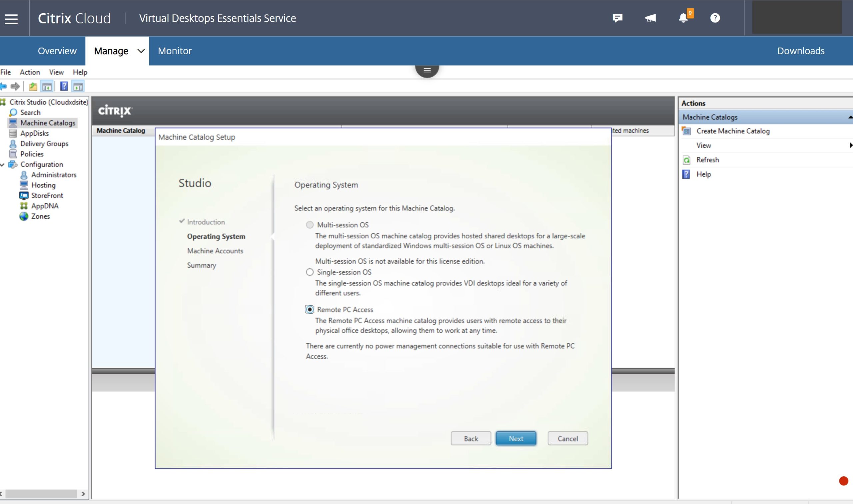Click the Citrix Cloud logo text
The width and height of the screenshot is (853, 504).
tap(74, 18)
